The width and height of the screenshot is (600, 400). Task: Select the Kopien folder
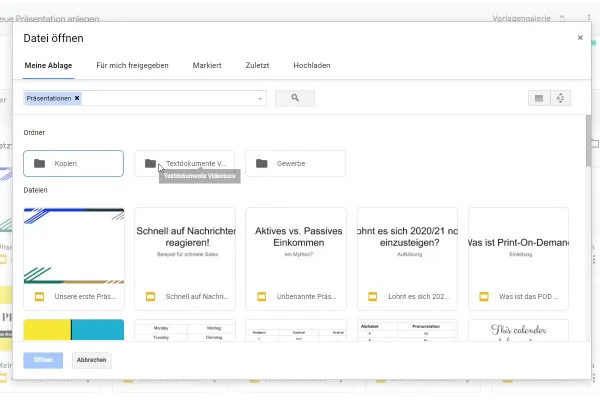pyautogui.click(x=73, y=163)
